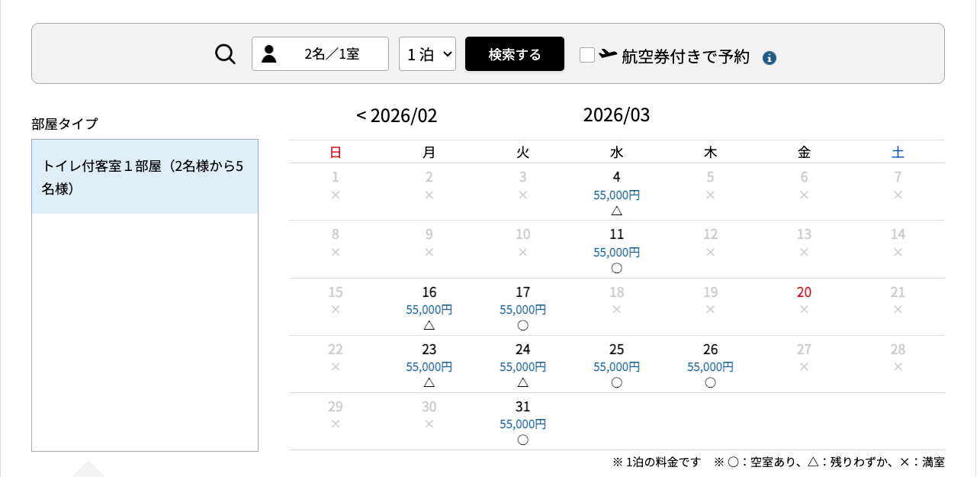The width and height of the screenshot is (980, 477).
Task: Enable the 航空券付きで予約 checkbox
Action: tap(587, 55)
